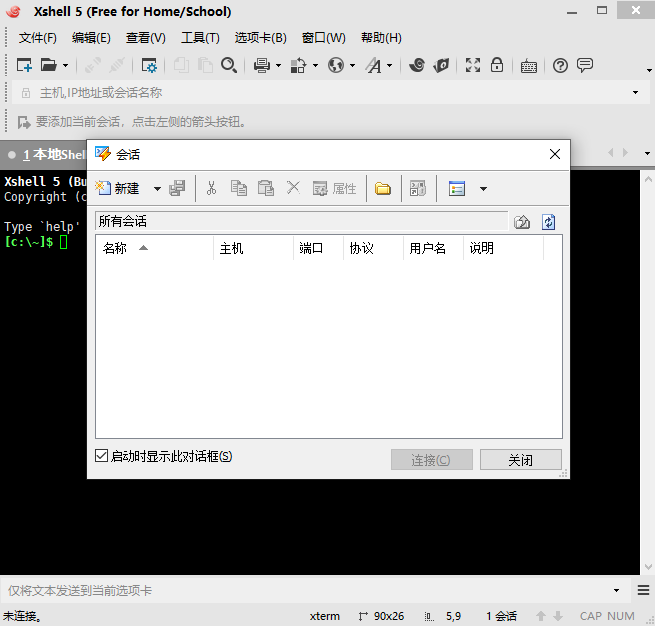Click the yellow folder icon in dialog
Viewport: 655px width, 626px height.
click(x=383, y=189)
